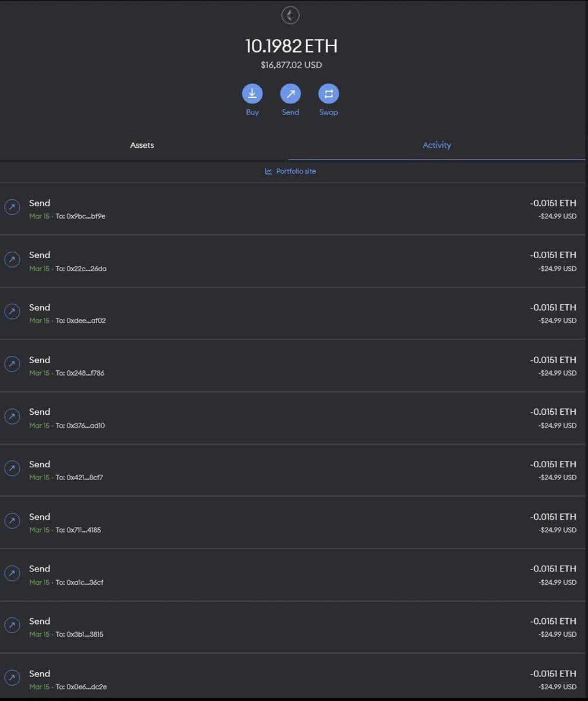588x701 pixels.
Task: Click the Ethereum logo at the top
Action: pyautogui.click(x=290, y=15)
